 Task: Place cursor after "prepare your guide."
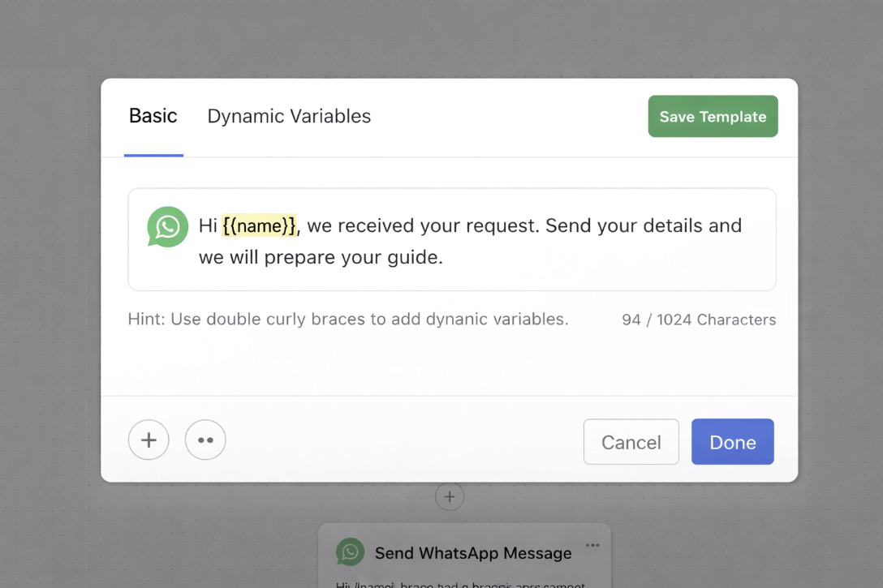point(445,258)
